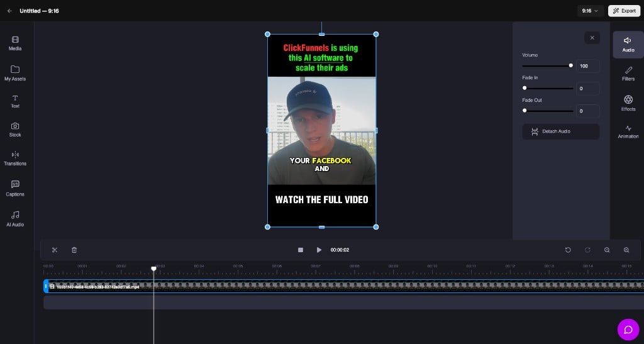This screenshot has height=344, width=644.
Task: Open the Transitions panel
Action: click(15, 158)
